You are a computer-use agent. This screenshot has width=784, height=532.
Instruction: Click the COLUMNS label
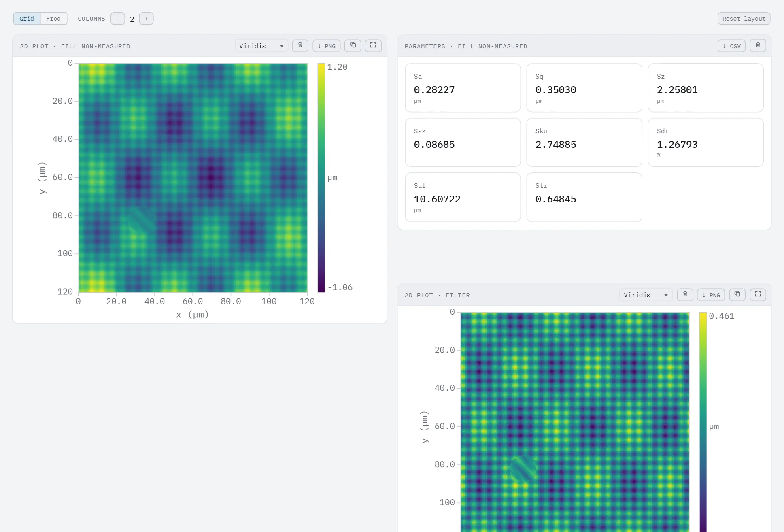click(91, 19)
